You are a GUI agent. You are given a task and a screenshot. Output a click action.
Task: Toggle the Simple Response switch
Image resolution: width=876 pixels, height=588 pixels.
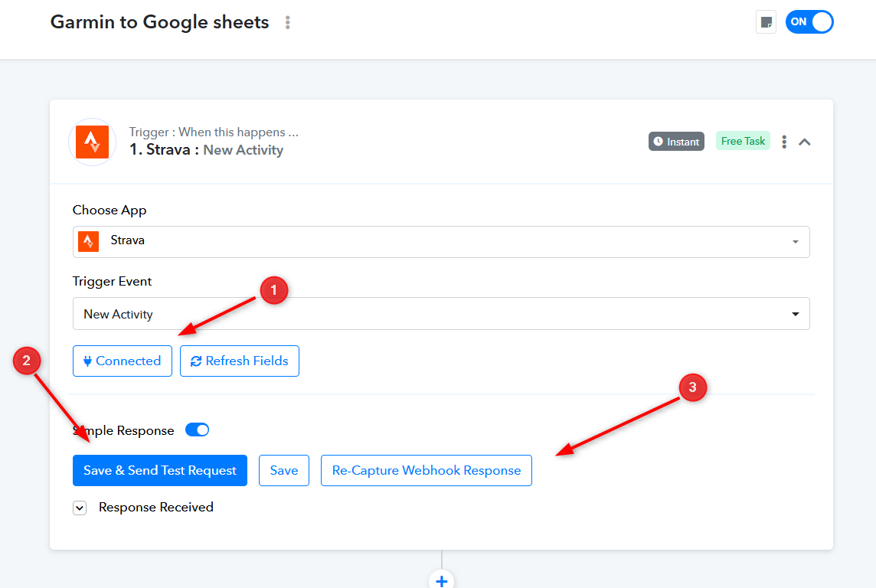pyautogui.click(x=197, y=430)
